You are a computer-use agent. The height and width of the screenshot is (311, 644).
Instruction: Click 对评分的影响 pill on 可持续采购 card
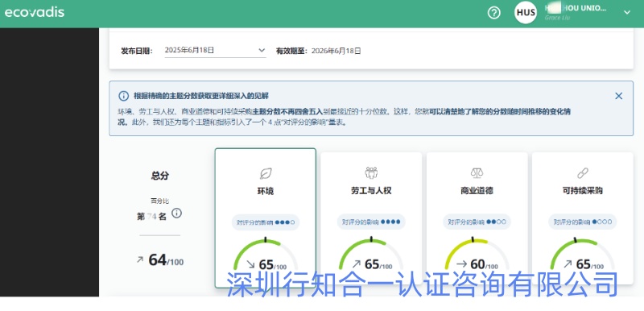pos(582,222)
